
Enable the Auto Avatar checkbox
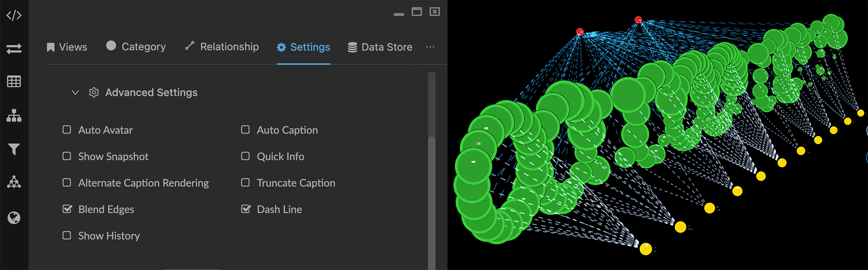click(67, 130)
